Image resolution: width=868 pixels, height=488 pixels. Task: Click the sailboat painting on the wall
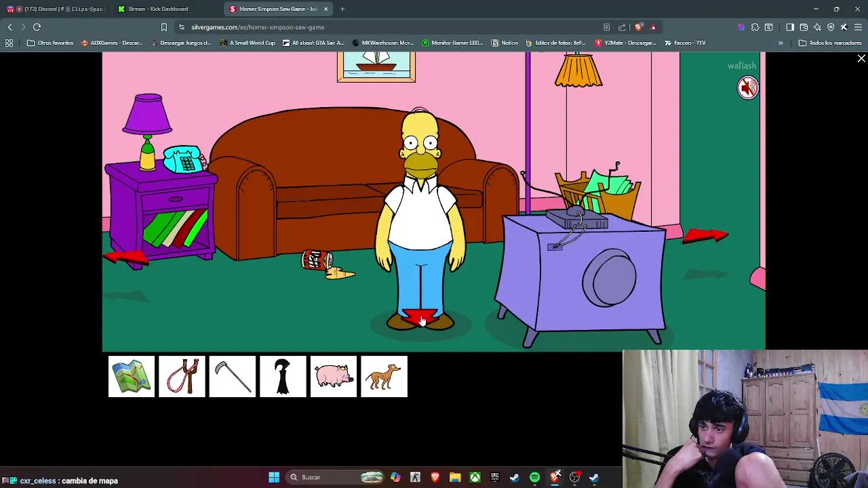coord(376,66)
